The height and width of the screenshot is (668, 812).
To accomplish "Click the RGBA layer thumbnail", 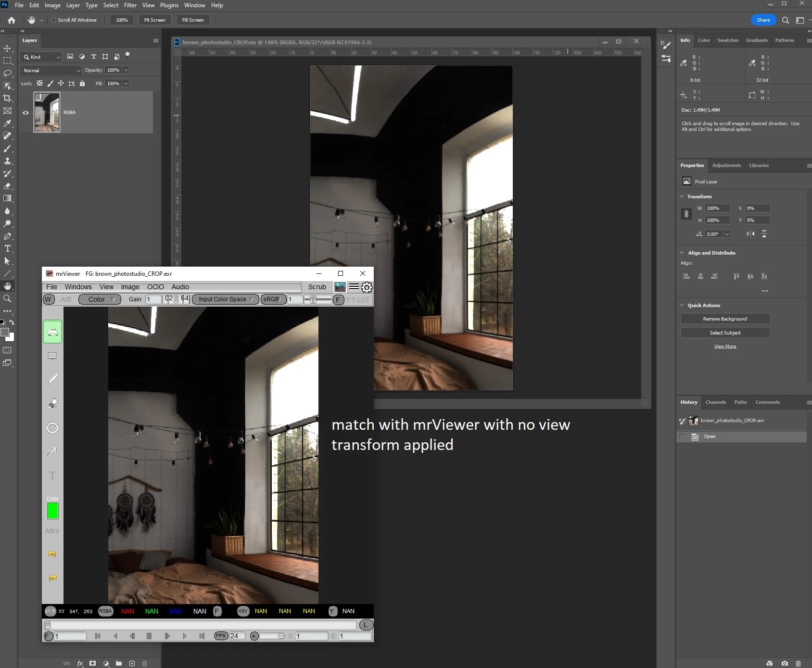I will click(x=47, y=112).
